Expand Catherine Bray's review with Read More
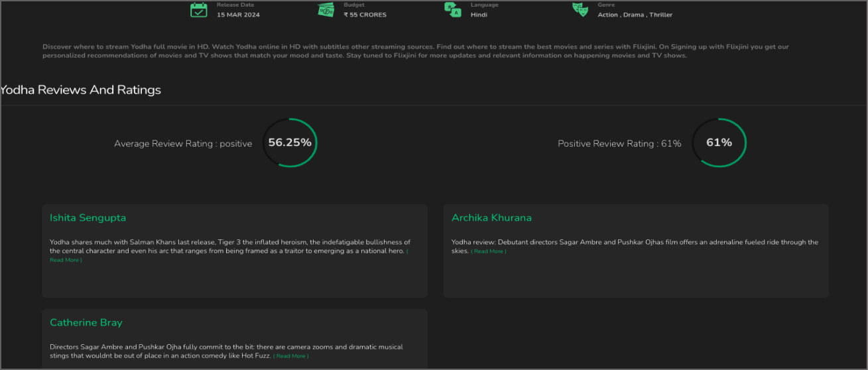The height and width of the screenshot is (370, 868). 290,356
